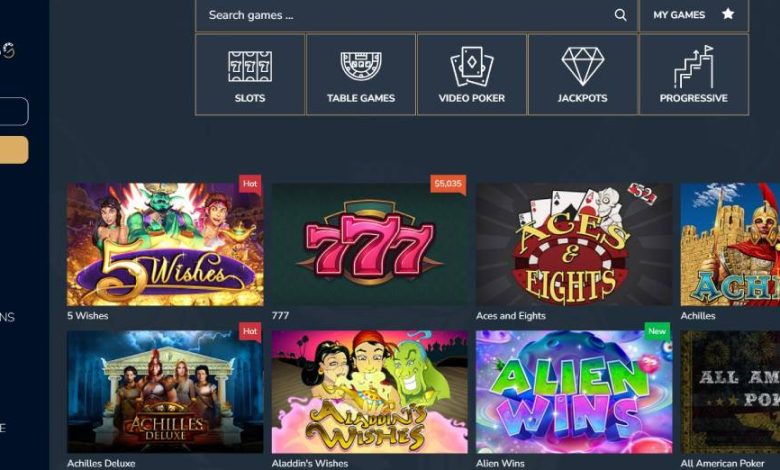This screenshot has width=780, height=470.
Task: Open the Slots category
Action: pyautogui.click(x=250, y=75)
